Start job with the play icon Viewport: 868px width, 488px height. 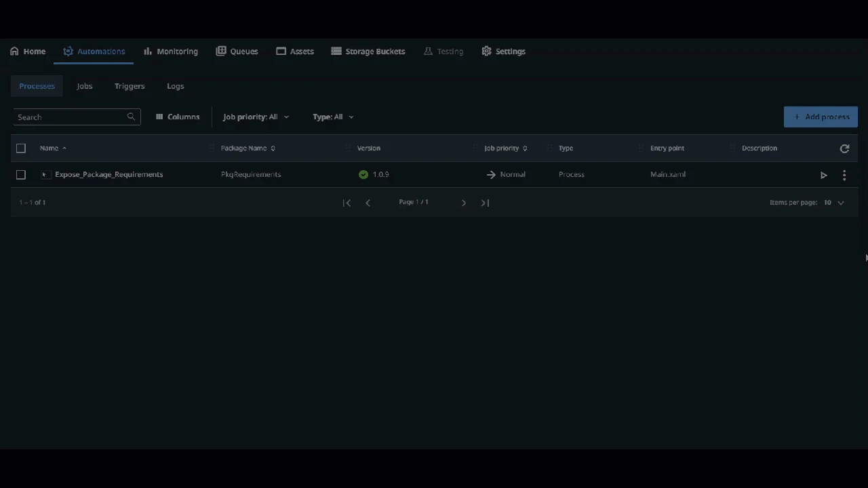(823, 175)
